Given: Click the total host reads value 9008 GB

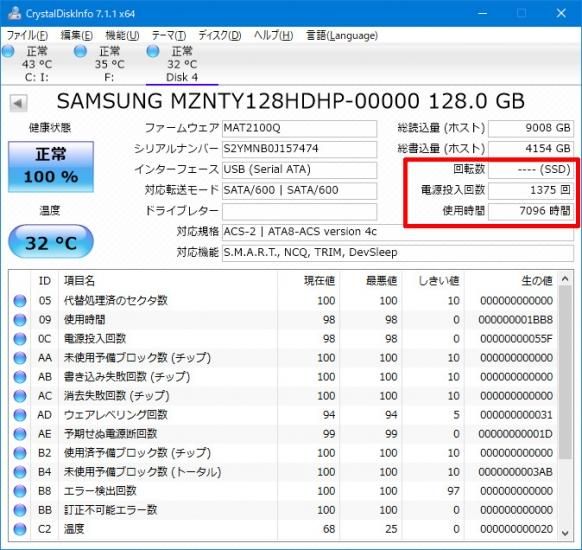Looking at the screenshot, I should coord(531,128).
